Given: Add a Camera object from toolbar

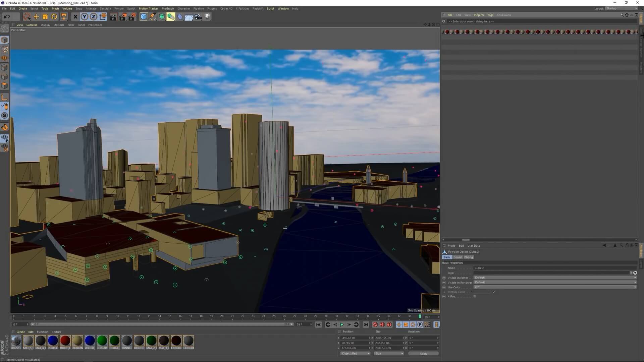Looking at the screenshot, I should click(x=198, y=17).
